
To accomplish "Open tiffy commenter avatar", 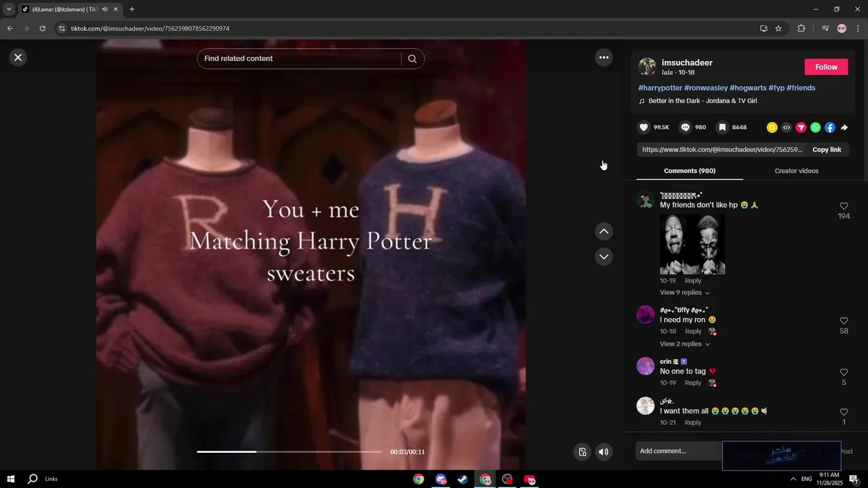I will click(646, 314).
